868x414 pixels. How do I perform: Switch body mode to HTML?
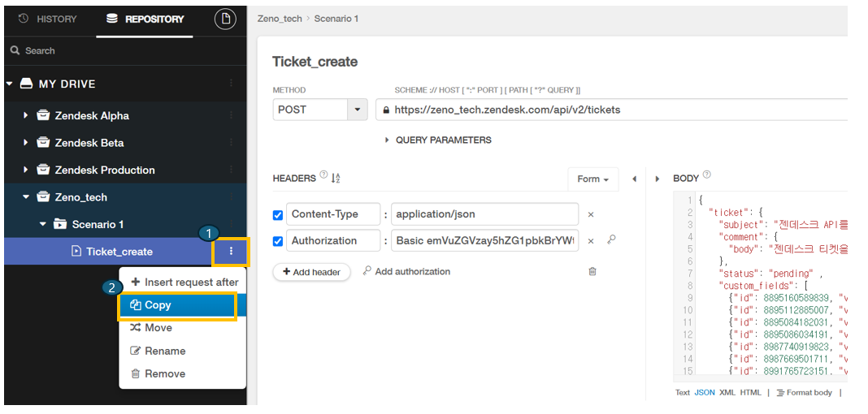751,392
